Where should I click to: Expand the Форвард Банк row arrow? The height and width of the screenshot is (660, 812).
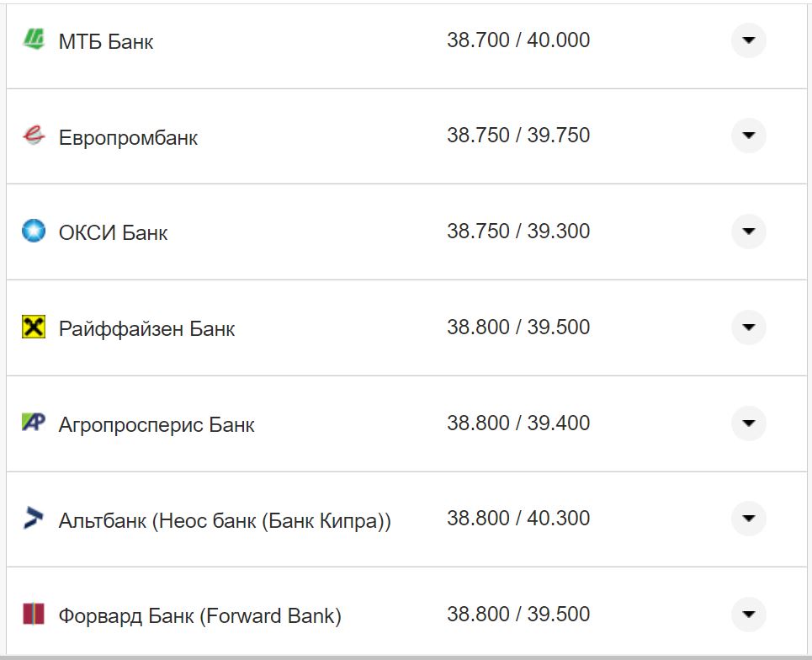(x=748, y=615)
